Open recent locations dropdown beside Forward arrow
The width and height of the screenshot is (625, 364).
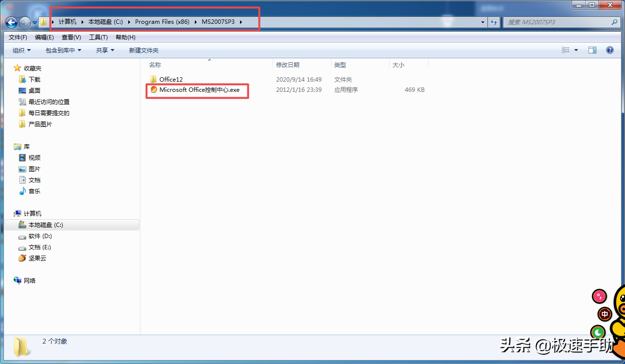pos(35,22)
